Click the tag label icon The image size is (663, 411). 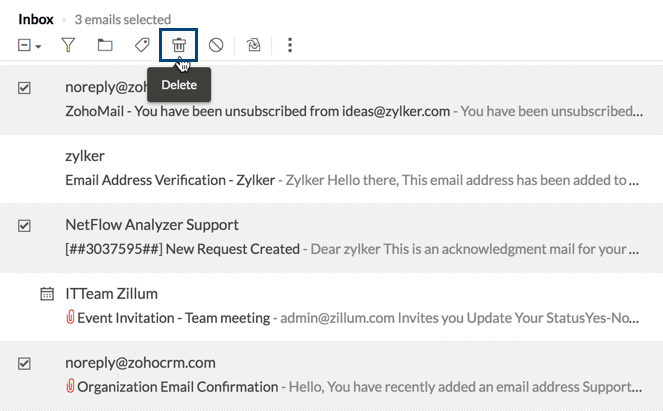[141, 45]
